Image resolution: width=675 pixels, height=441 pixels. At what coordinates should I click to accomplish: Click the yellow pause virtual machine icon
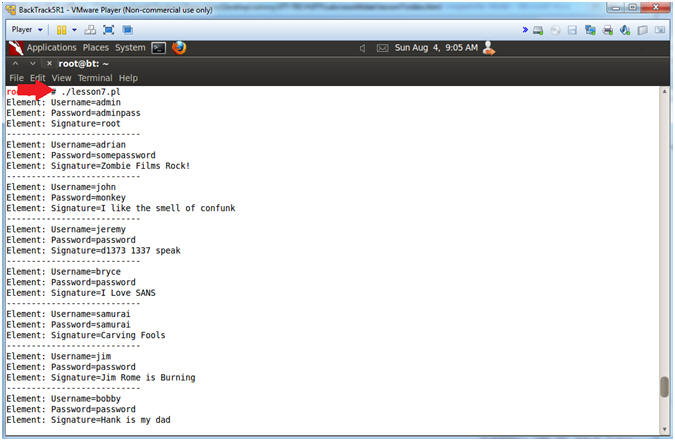62,30
